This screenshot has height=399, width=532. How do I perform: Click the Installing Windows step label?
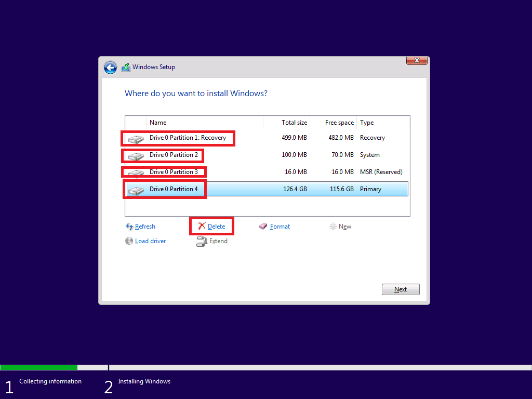[144, 381]
